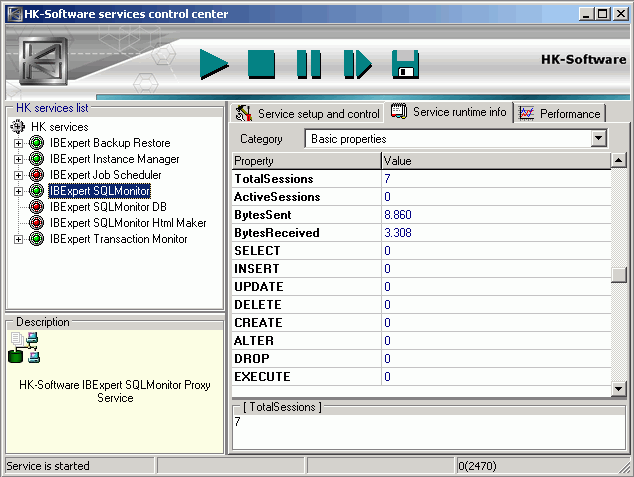
Task: Click the 0(2470) status bar entry
Action: [x=477, y=466]
